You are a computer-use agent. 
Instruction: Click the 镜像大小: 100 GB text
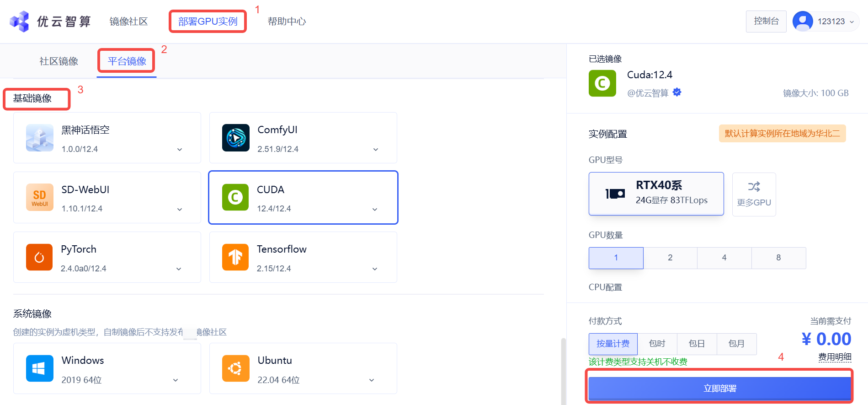[815, 93]
